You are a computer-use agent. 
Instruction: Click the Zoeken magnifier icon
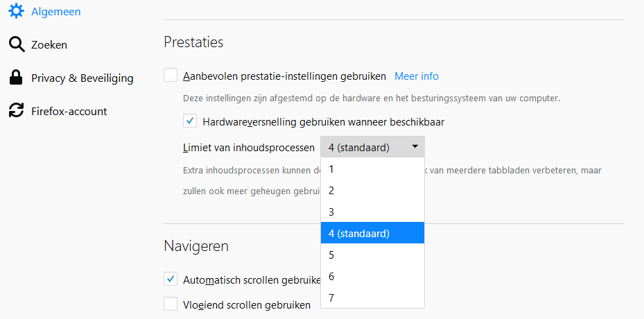pyautogui.click(x=16, y=45)
